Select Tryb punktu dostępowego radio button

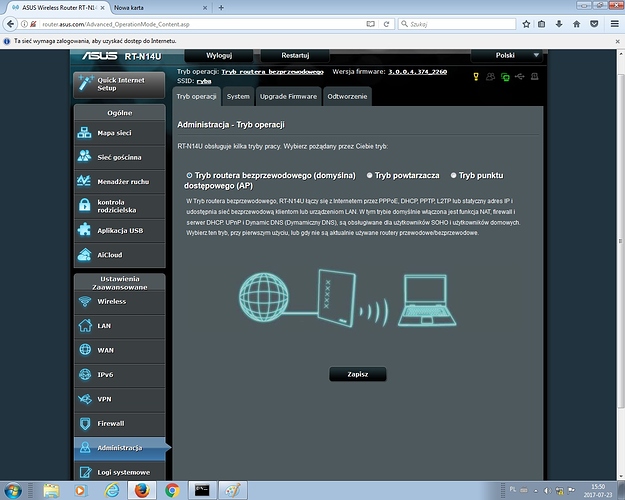453,175
